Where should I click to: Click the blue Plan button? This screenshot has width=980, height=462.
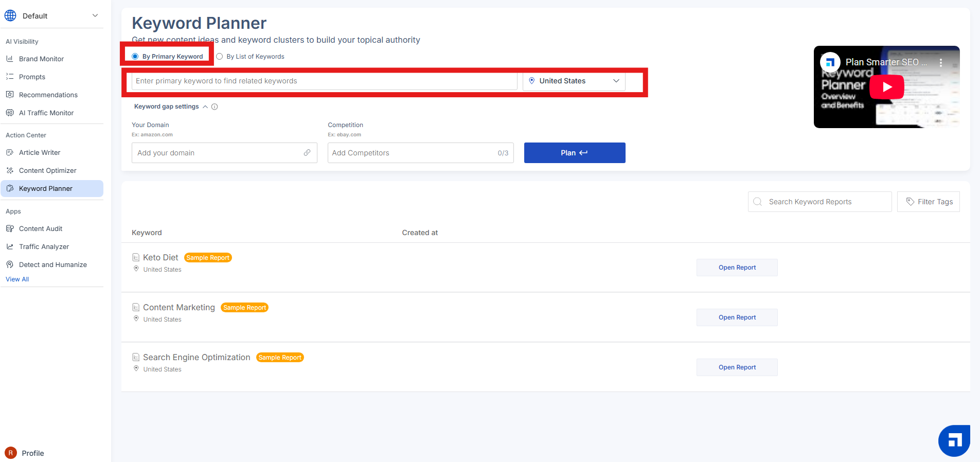(575, 153)
